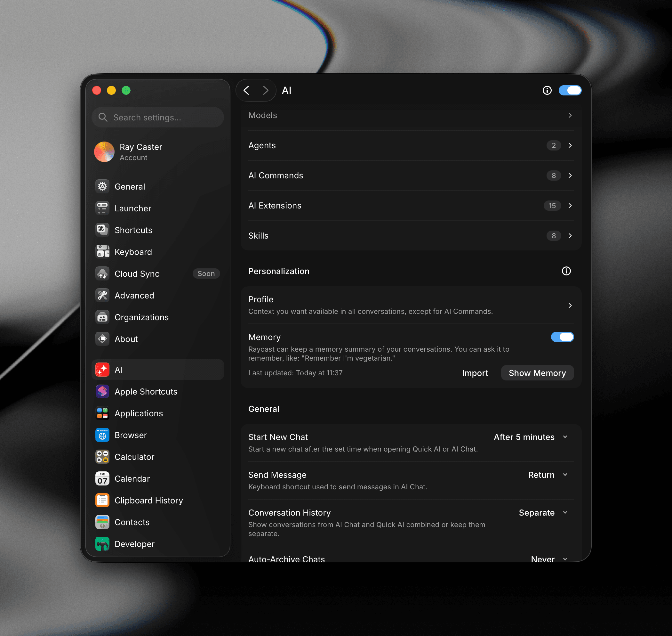Expand the Models row chevron
This screenshot has height=636, width=672.
(x=570, y=115)
